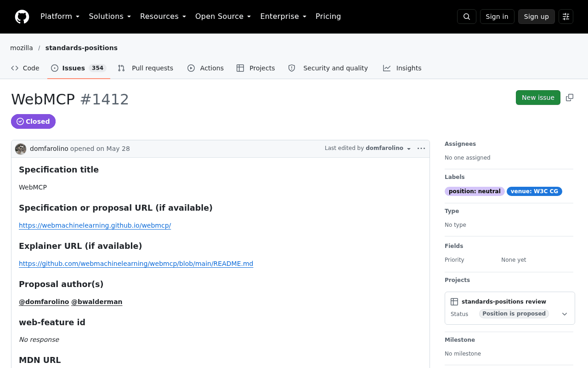Open the appearance settings sliders icon
588x368 pixels.
pos(566,17)
